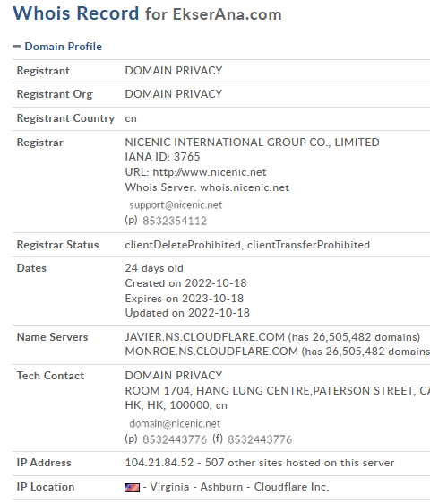Click the domain@nicenic.net email image
The image size is (430, 504).
175,423
